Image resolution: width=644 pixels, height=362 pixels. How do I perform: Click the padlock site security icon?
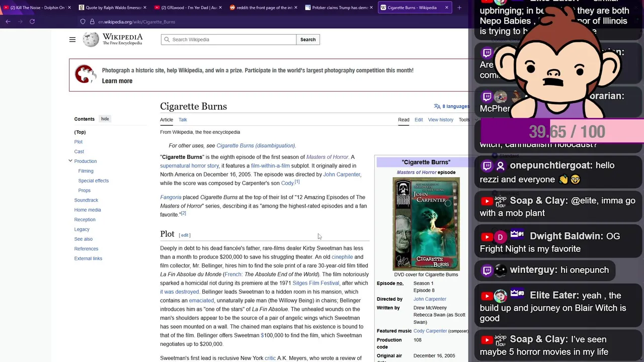coord(92,22)
